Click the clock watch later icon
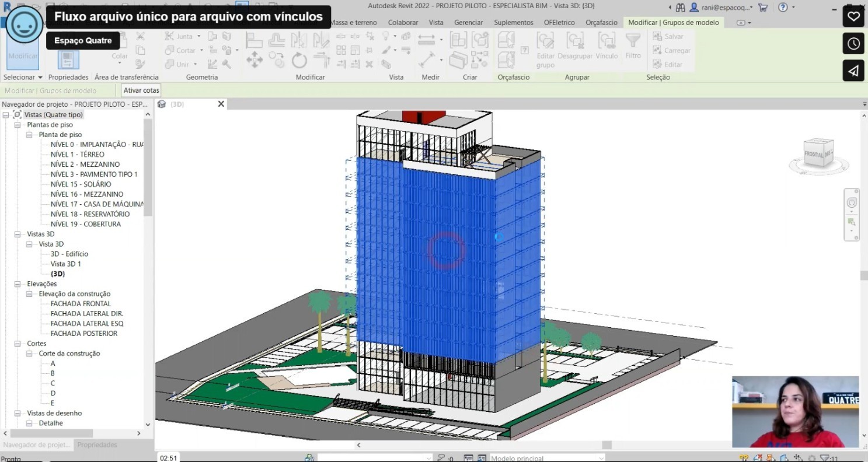Image resolution: width=868 pixels, height=462 pixels. point(853,44)
